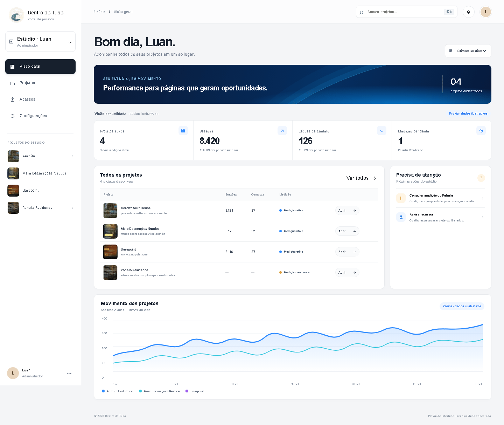
Task: Open the Estúdio · Luan workspace selector
Action: [x=40, y=42]
